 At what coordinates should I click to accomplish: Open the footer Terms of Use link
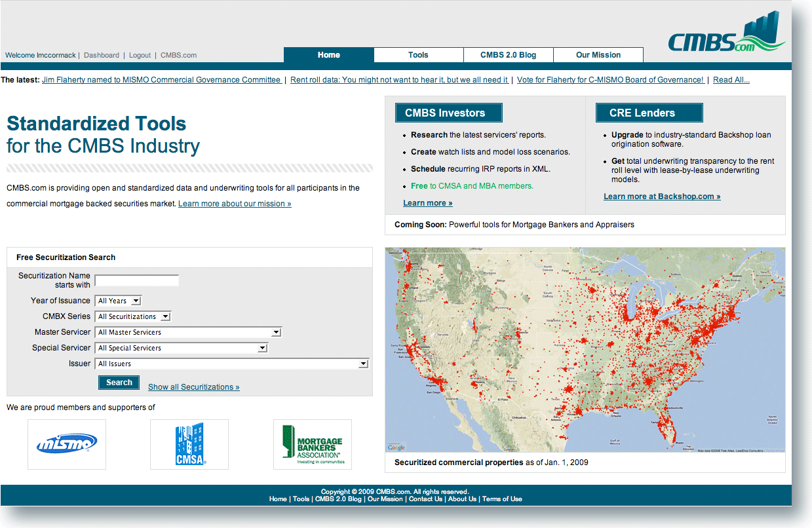click(503, 499)
